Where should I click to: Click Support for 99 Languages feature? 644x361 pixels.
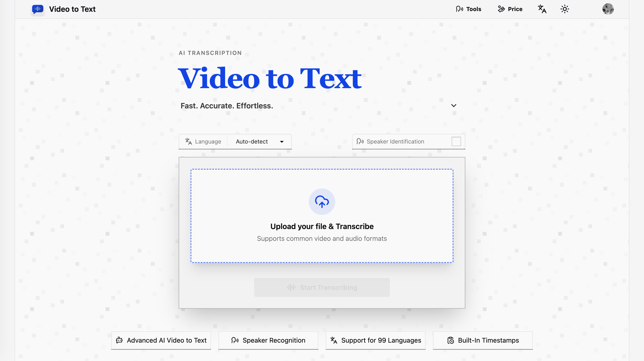point(375,340)
